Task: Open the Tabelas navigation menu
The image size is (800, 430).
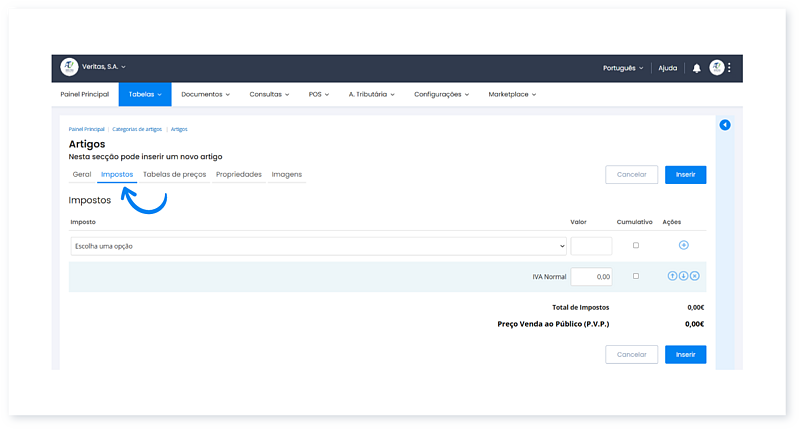Action: click(x=145, y=94)
